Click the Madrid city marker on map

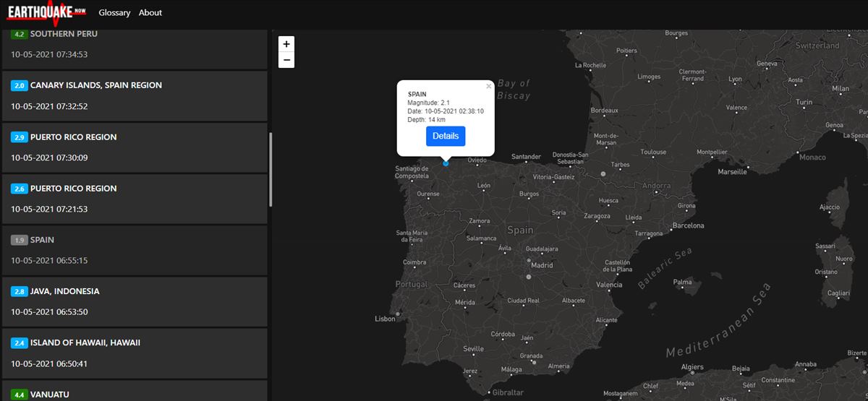pos(529,277)
